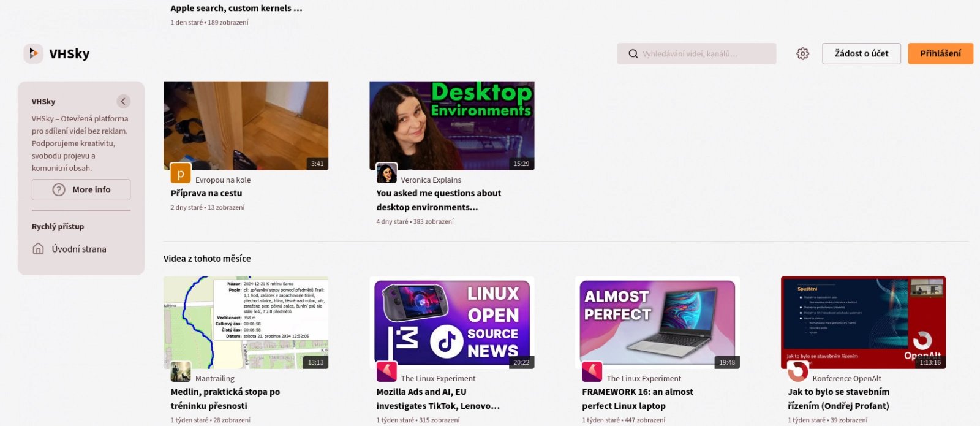Click '4 dny staré • 383 zobrazení' text

point(415,222)
